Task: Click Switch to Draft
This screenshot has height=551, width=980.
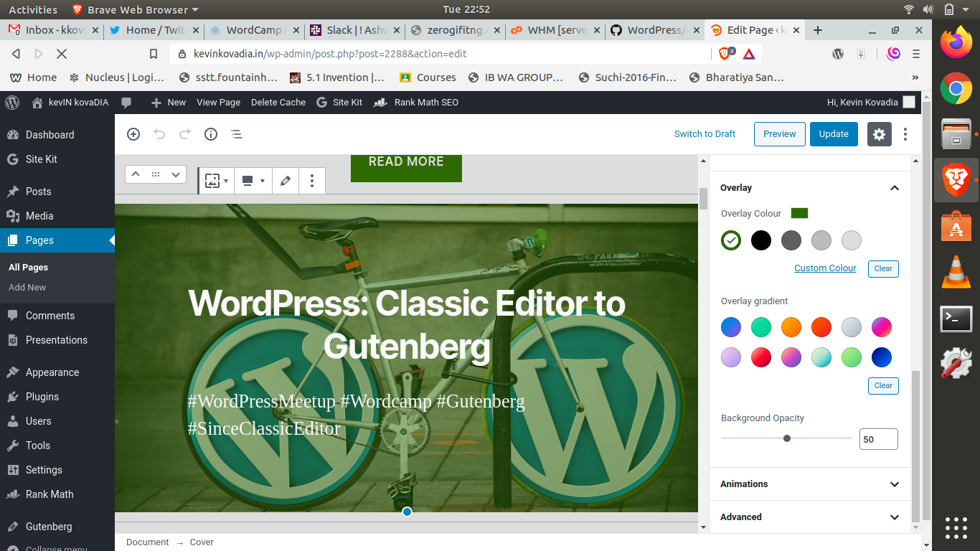Action: 705,134
